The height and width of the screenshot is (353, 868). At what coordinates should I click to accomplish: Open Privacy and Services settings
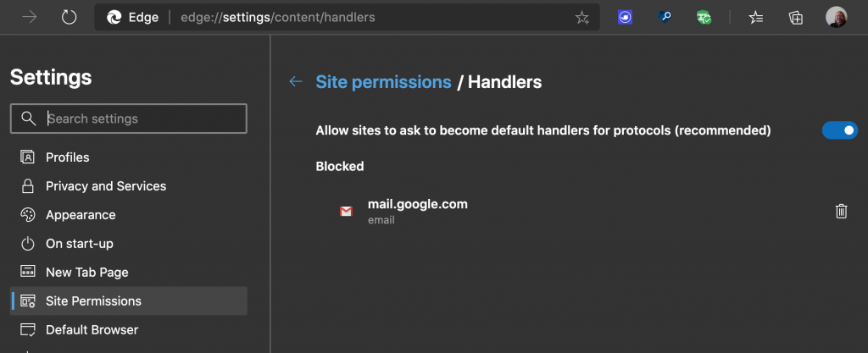tap(106, 186)
